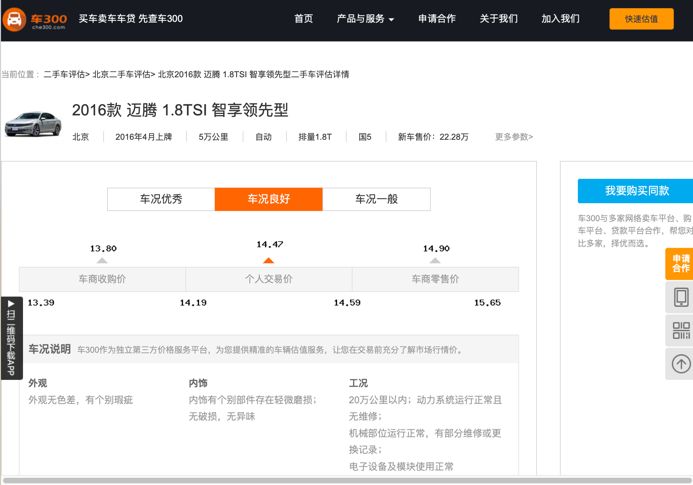
Task: Click the 排量1.8T text
Action: tap(315, 137)
